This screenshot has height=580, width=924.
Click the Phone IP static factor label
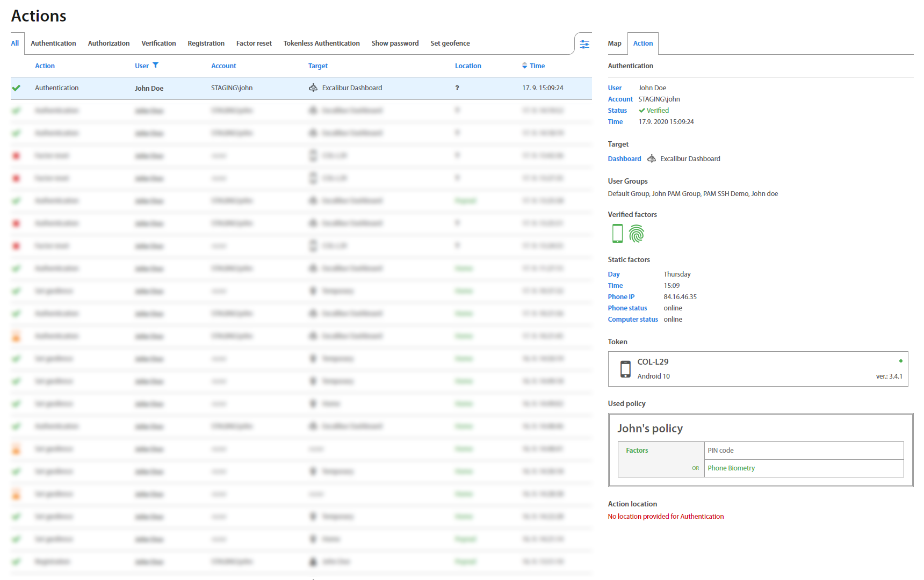coord(621,297)
